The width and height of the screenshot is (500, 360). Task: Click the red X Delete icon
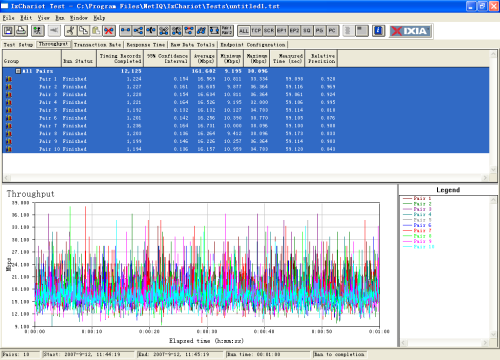(x=109, y=31)
